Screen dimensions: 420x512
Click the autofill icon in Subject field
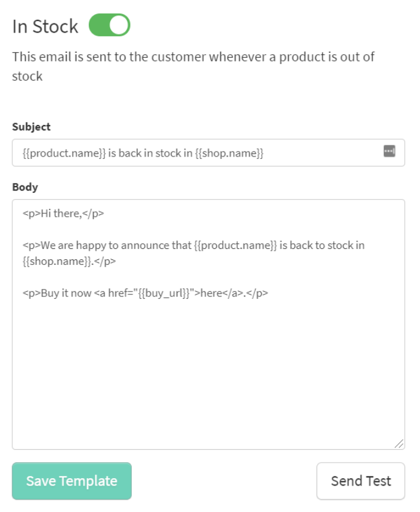389,151
